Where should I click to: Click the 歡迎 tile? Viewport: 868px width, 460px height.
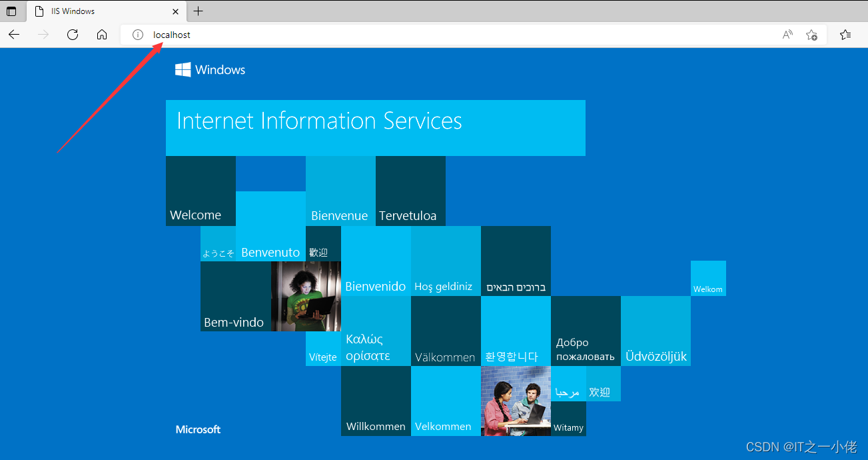tap(323, 243)
